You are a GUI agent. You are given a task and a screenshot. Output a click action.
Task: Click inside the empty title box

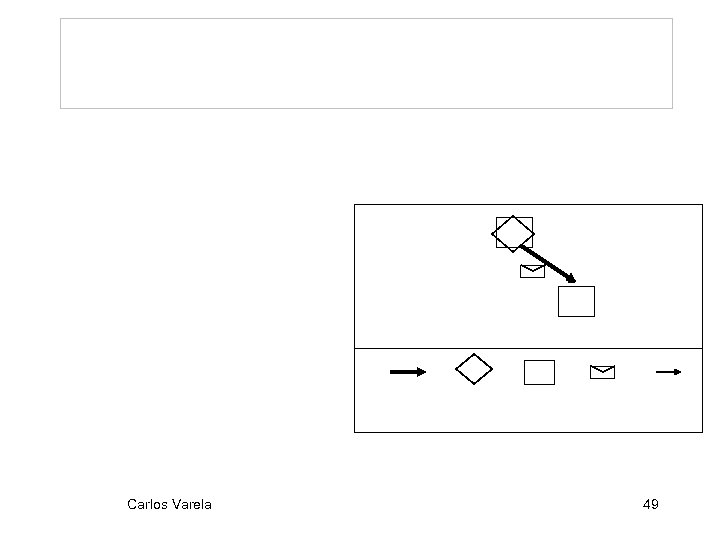366,62
